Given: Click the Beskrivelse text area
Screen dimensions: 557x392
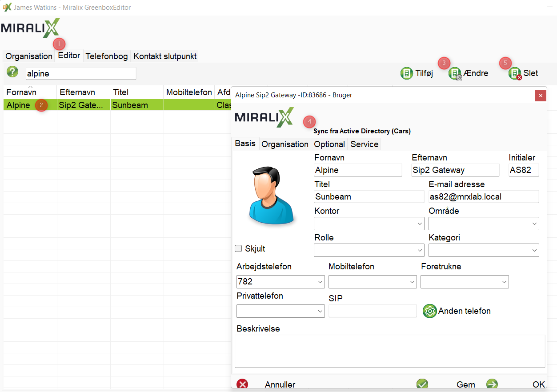Looking at the screenshot, I should click(x=389, y=351).
